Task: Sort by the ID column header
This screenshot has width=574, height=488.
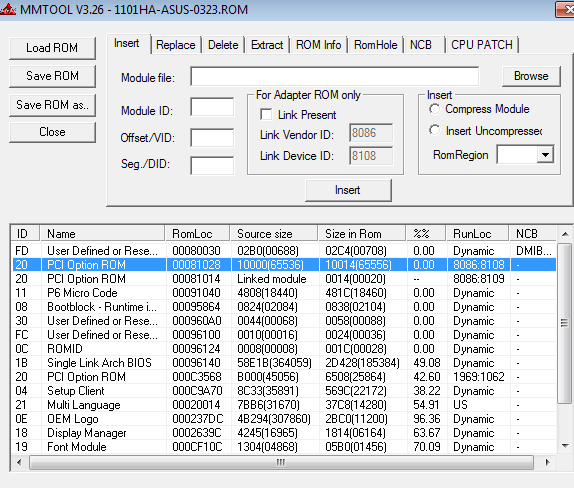Action: pos(26,234)
